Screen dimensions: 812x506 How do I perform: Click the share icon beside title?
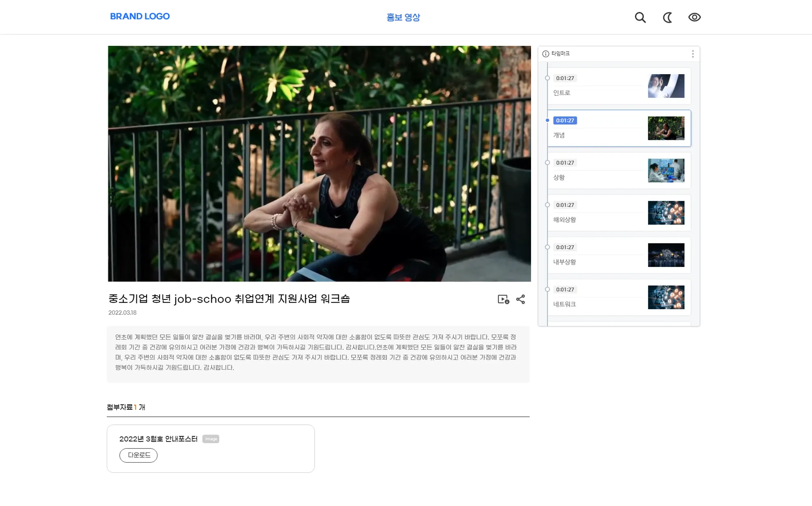(520, 299)
